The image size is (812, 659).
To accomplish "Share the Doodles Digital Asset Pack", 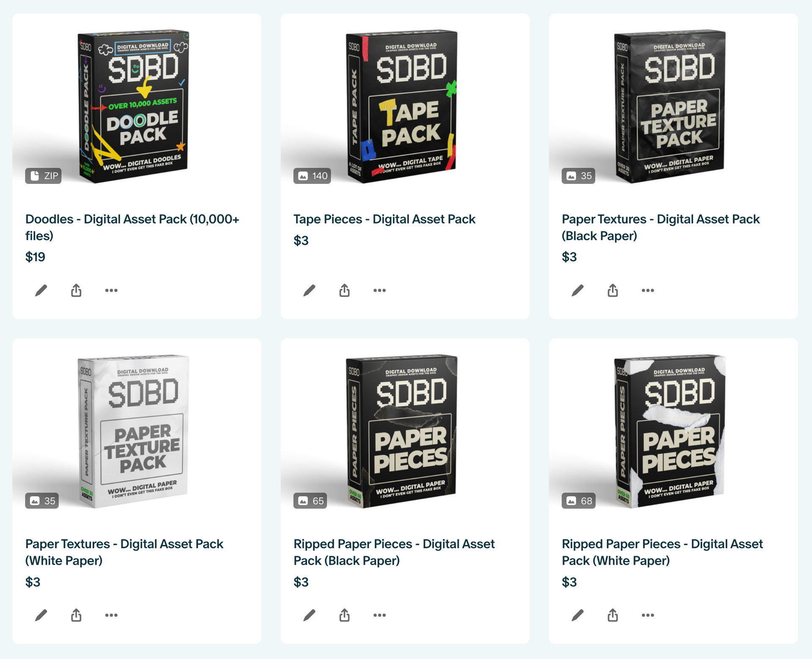I will pyautogui.click(x=76, y=290).
